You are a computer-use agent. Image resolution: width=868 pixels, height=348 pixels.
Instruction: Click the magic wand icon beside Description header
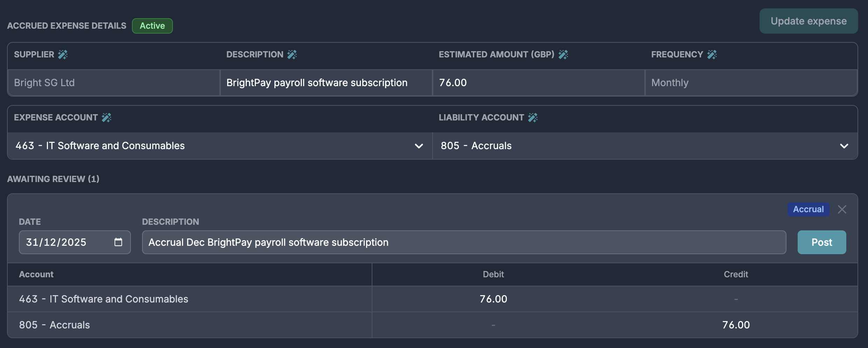click(292, 54)
